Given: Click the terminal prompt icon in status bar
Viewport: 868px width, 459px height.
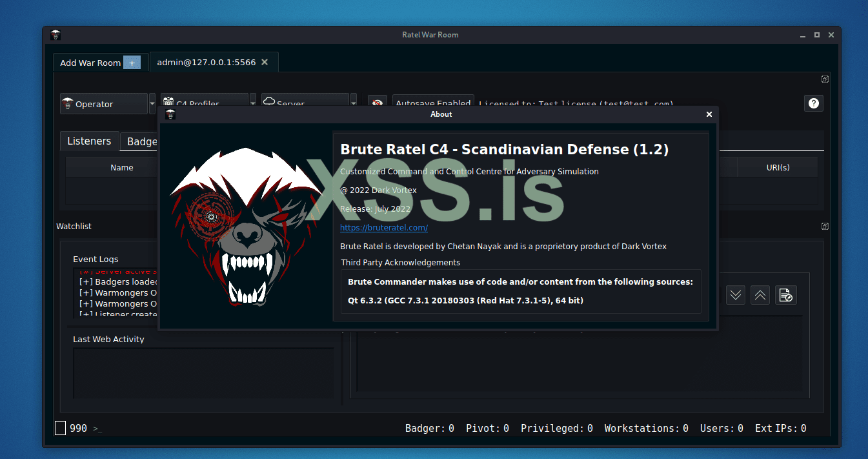Looking at the screenshot, I should [97, 429].
